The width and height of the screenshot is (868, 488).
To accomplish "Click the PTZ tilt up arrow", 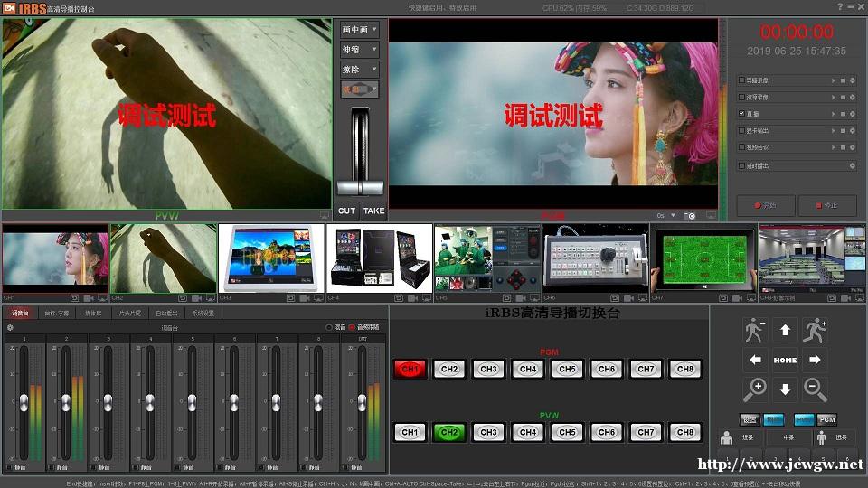I will (785, 331).
